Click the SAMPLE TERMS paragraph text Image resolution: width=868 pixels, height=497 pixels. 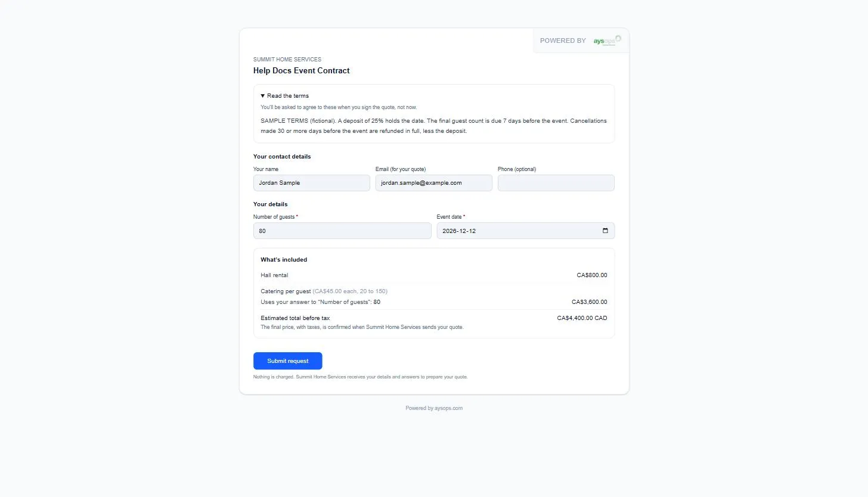click(433, 126)
